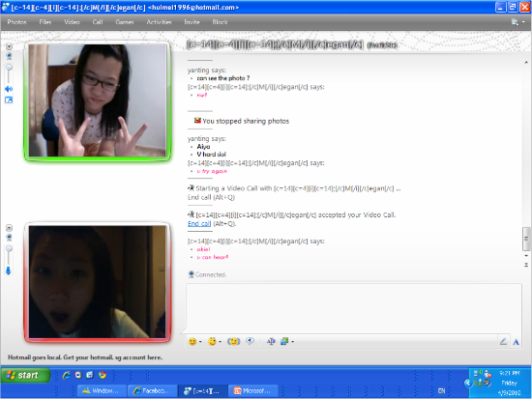Image resolution: width=532 pixels, height=399 pixels.
Task: Click the third quick launch icon
Action: [x=90, y=375]
